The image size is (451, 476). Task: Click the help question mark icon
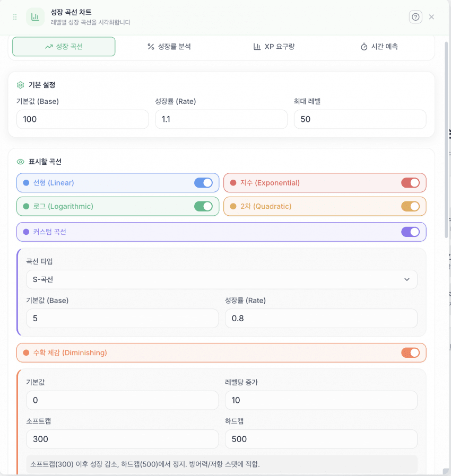click(x=415, y=17)
